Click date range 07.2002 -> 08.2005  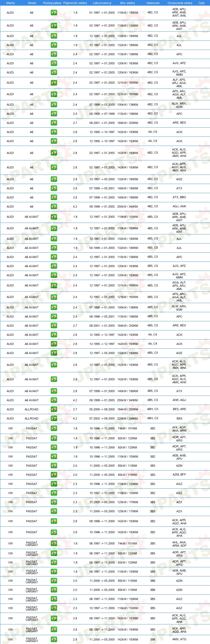click(102, 418)
